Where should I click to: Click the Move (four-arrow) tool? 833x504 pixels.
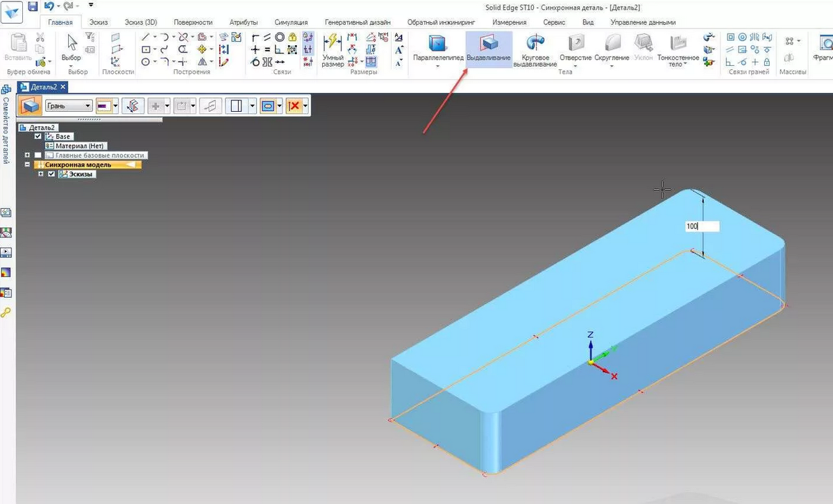pos(202,49)
